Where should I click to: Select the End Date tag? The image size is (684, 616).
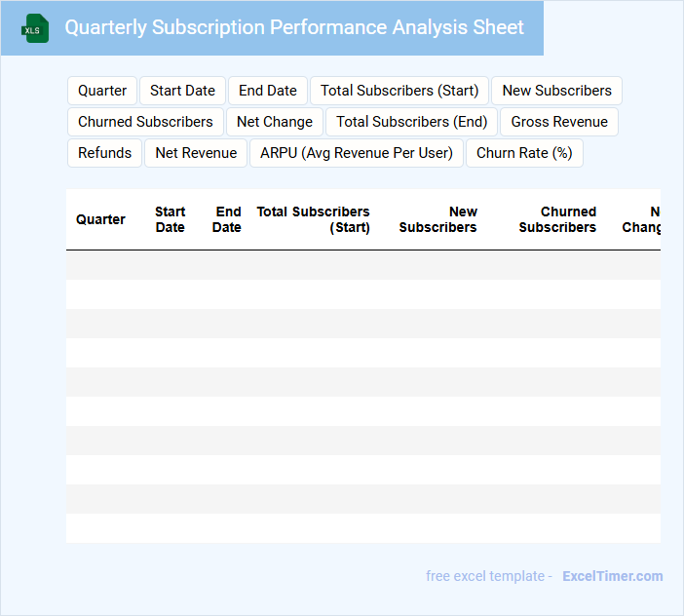tap(268, 91)
